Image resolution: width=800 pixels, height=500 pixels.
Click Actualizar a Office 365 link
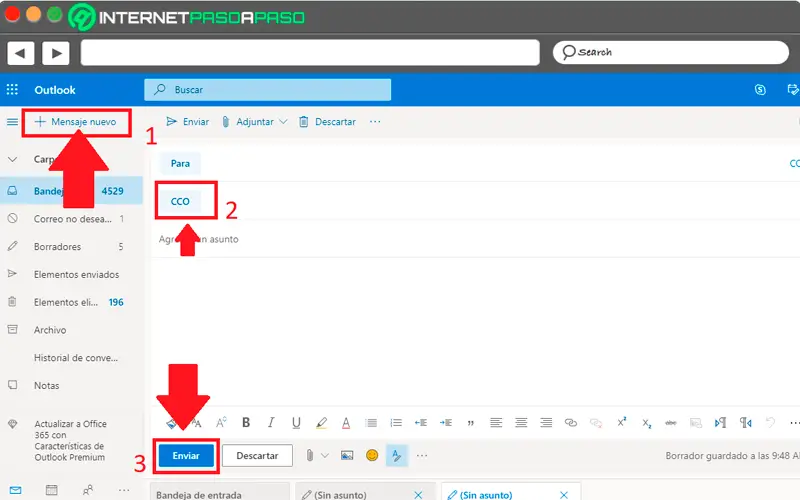click(x=70, y=440)
